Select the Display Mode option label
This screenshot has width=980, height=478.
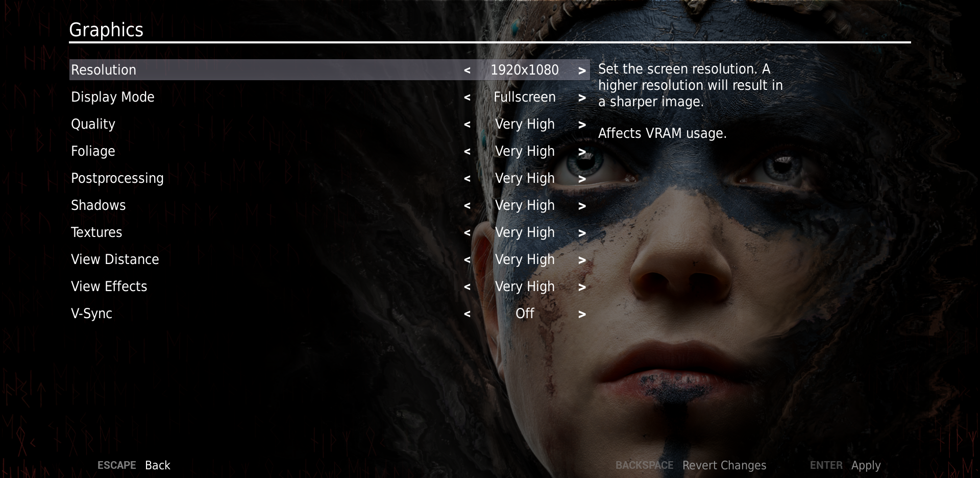click(112, 97)
